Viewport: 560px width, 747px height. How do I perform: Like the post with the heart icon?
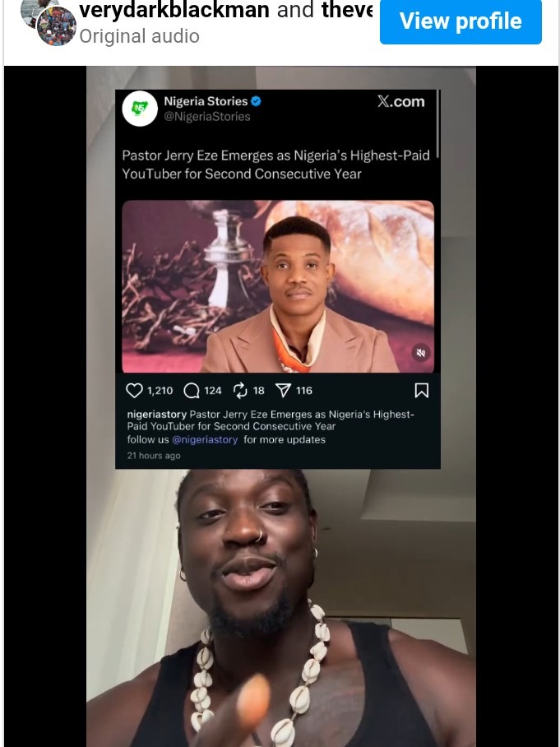(x=135, y=390)
